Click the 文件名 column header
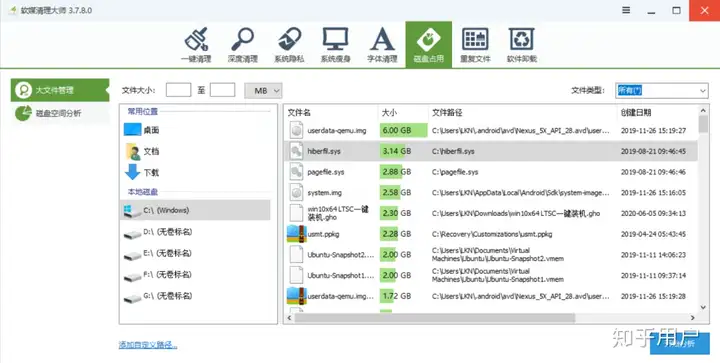The image size is (720, 363). (x=331, y=112)
